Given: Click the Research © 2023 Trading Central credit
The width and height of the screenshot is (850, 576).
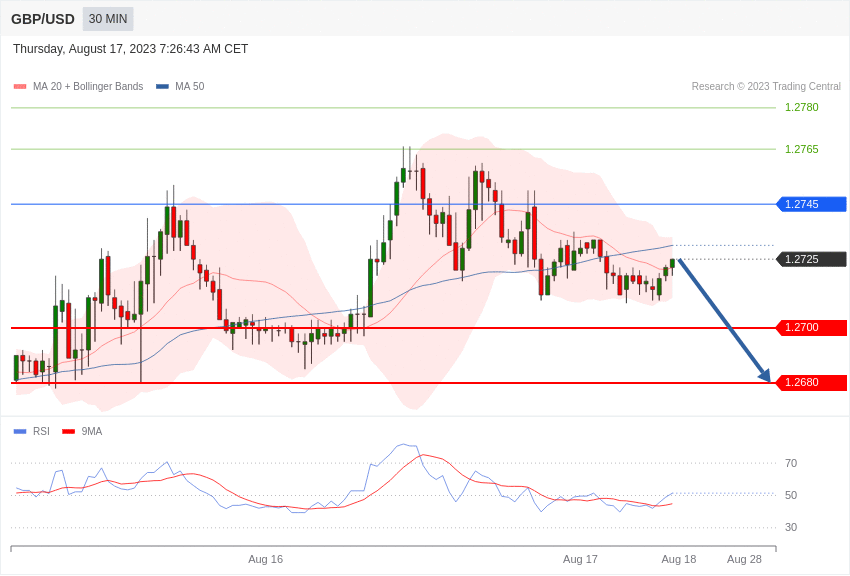Looking at the screenshot, I should pyautogui.click(x=766, y=87).
